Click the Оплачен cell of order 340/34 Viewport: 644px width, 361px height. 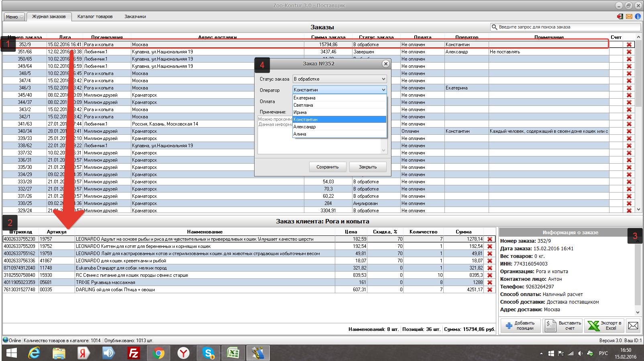422,131
